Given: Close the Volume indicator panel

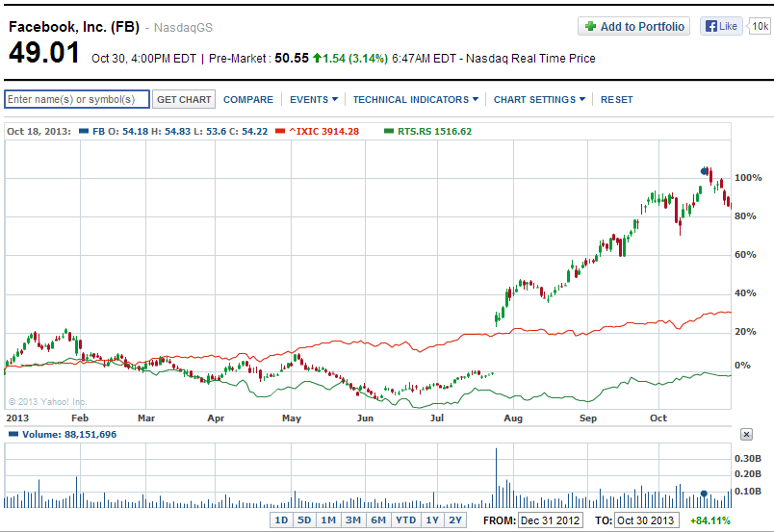Looking at the screenshot, I should tap(746, 434).
